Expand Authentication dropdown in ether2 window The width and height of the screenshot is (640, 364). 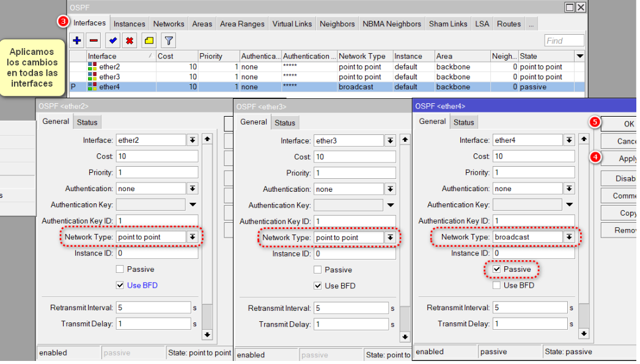pyautogui.click(x=193, y=189)
